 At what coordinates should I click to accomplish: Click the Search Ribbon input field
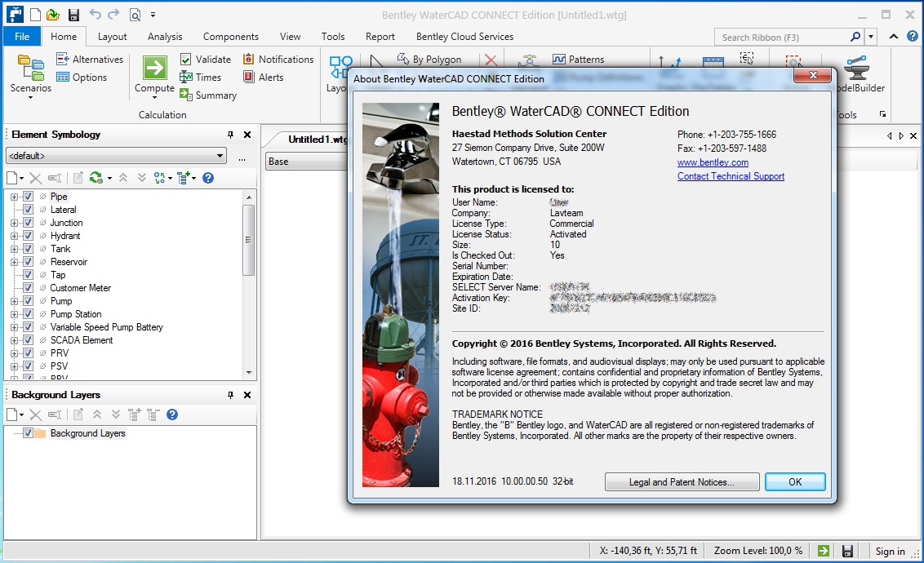[x=782, y=37]
